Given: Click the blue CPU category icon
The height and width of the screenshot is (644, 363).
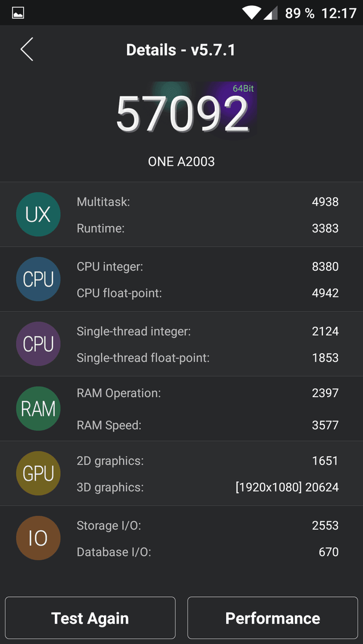Looking at the screenshot, I should [38, 279].
